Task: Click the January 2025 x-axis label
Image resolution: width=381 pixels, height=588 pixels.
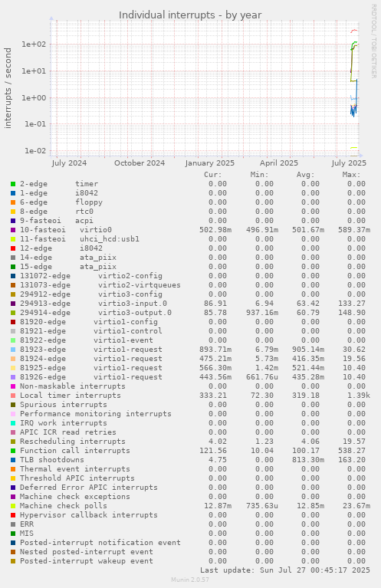Action: 209,163
